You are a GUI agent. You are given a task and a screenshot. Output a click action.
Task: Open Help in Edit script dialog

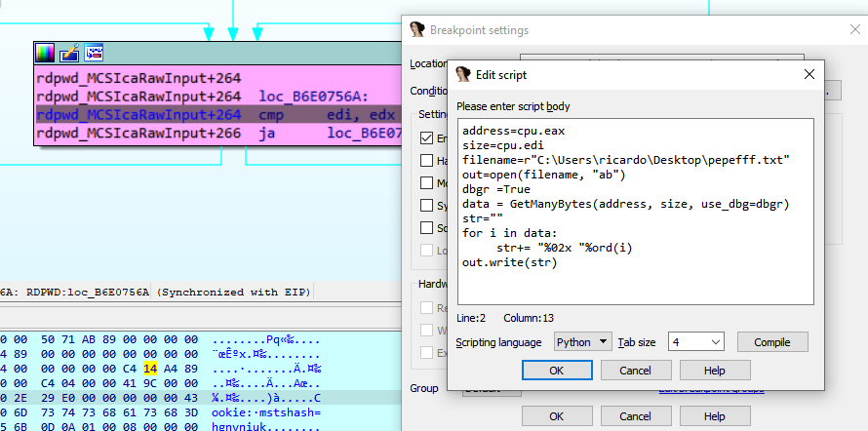point(714,371)
